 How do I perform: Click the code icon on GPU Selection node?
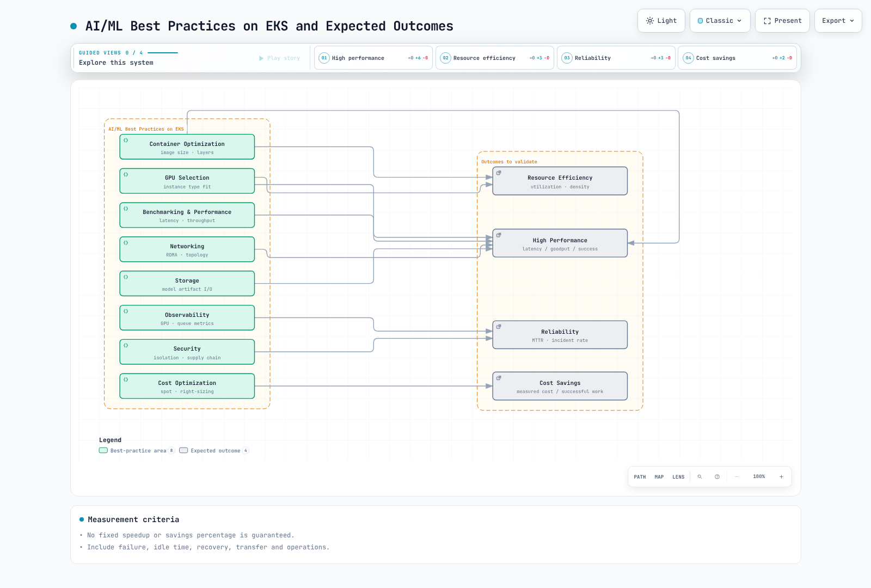click(x=126, y=175)
